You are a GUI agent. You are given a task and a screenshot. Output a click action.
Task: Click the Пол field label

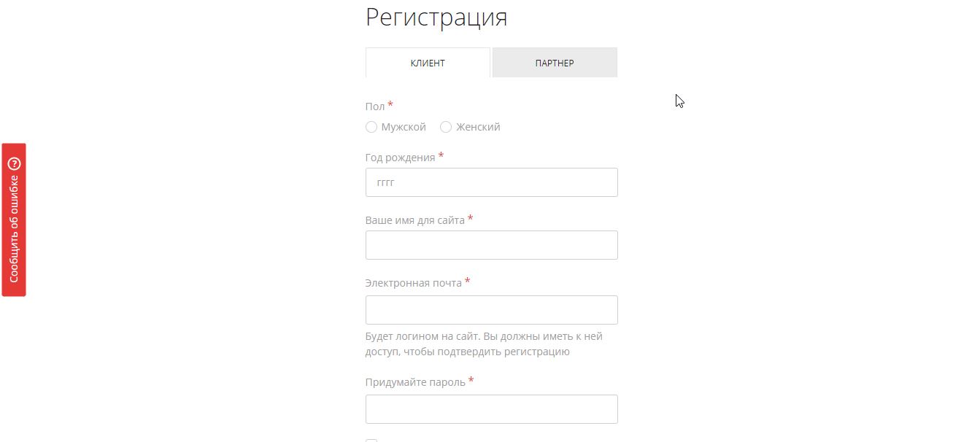click(374, 106)
